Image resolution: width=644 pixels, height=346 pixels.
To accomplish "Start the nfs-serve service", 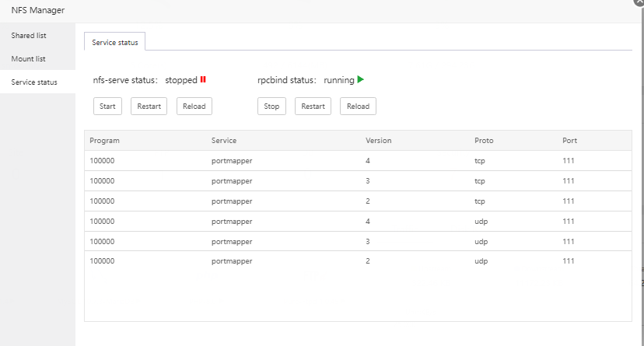I will (107, 107).
